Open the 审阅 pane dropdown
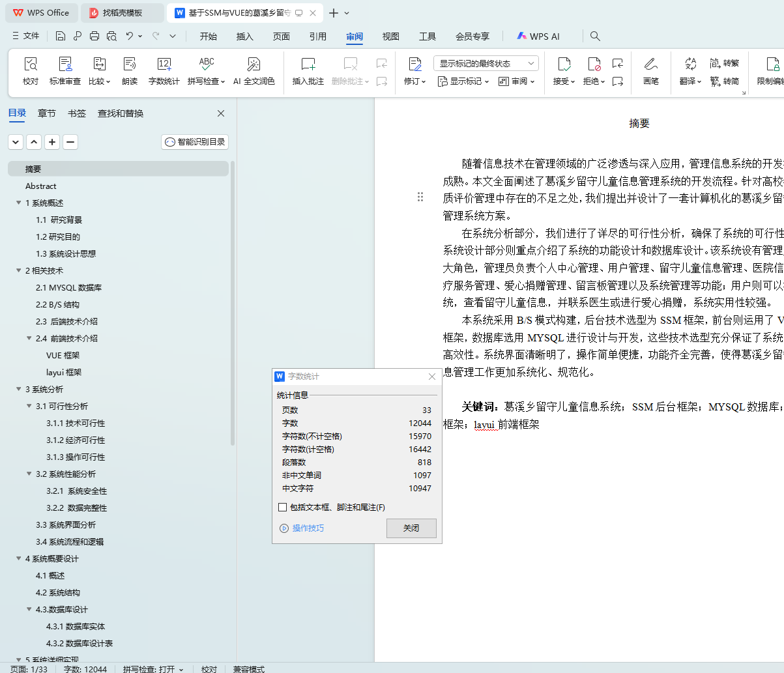 (x=516, y=81)
